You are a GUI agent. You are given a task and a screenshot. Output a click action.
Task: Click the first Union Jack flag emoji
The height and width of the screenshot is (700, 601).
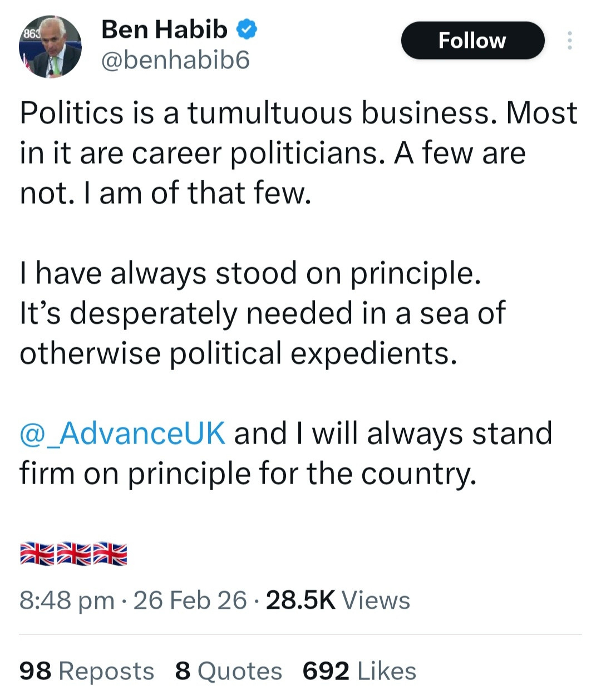[37, 554]
